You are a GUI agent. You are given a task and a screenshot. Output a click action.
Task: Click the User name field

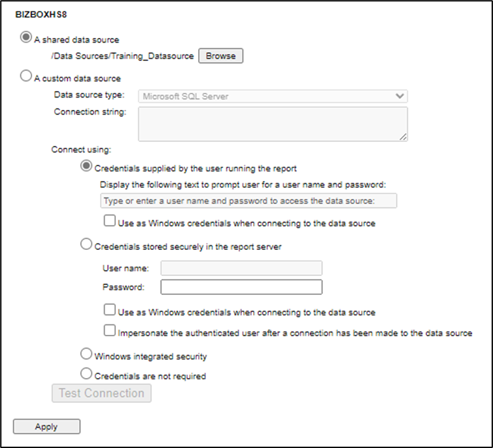(241, 267)
